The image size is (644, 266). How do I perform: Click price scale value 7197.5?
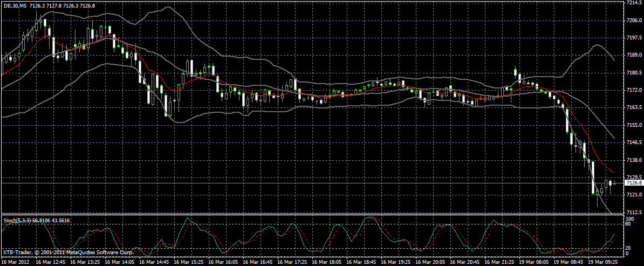point(633,37)
